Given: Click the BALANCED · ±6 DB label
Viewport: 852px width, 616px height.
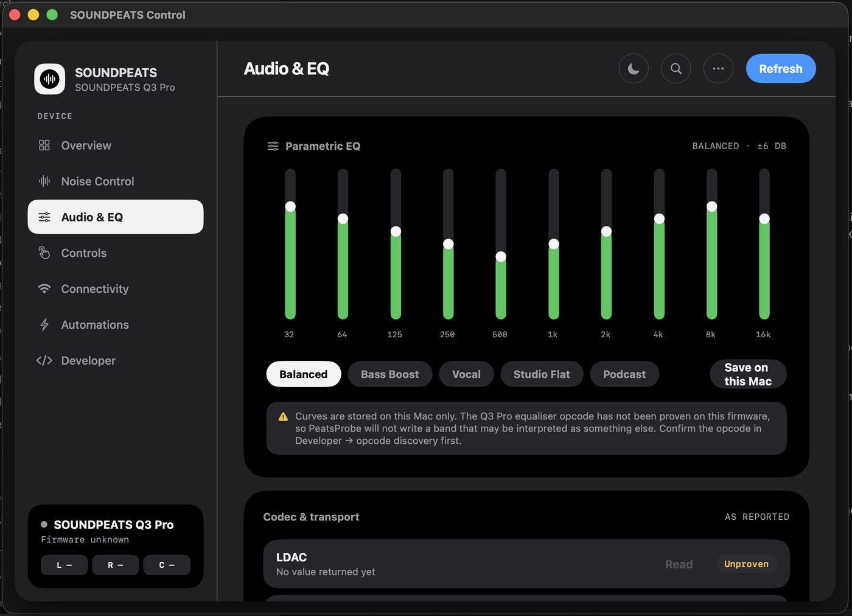Looking at the screenshot, I should click(739, 146).
